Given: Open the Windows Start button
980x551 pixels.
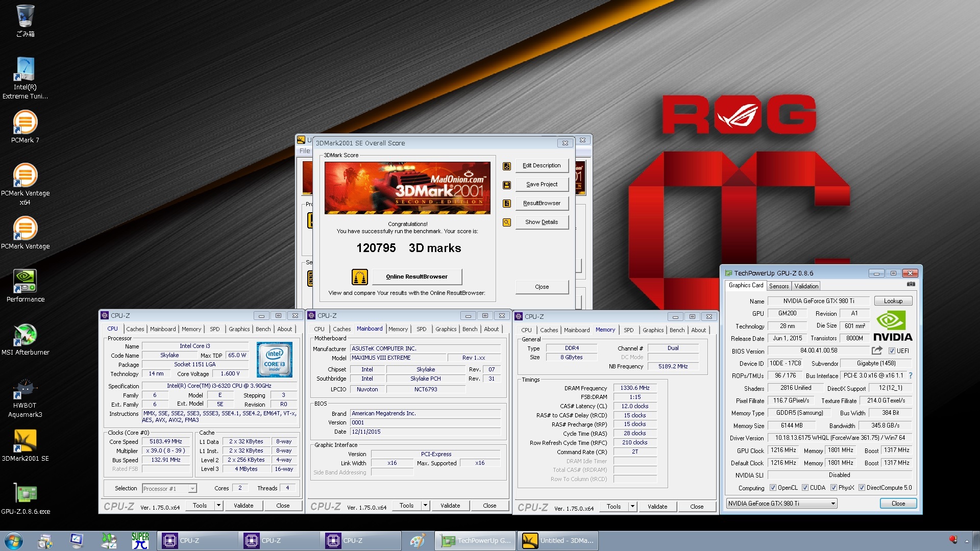Looking at the screenshot, I should (x=14, y=540).
